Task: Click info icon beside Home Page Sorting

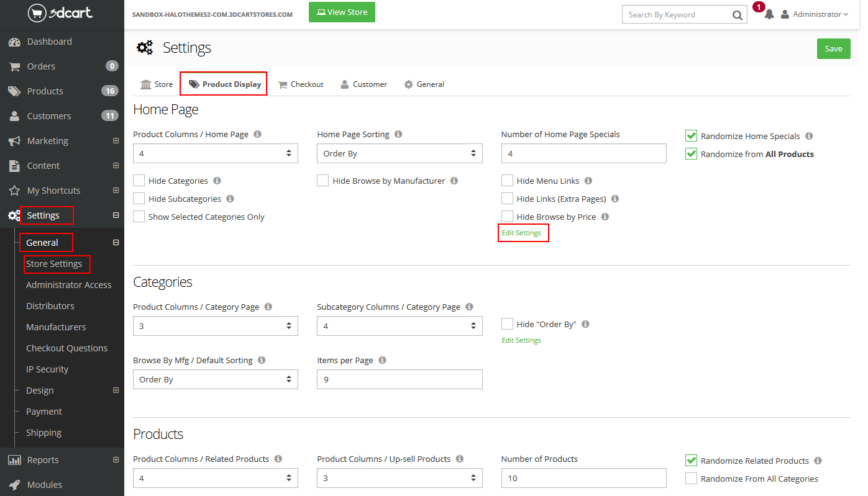Action: click(398, 134)
